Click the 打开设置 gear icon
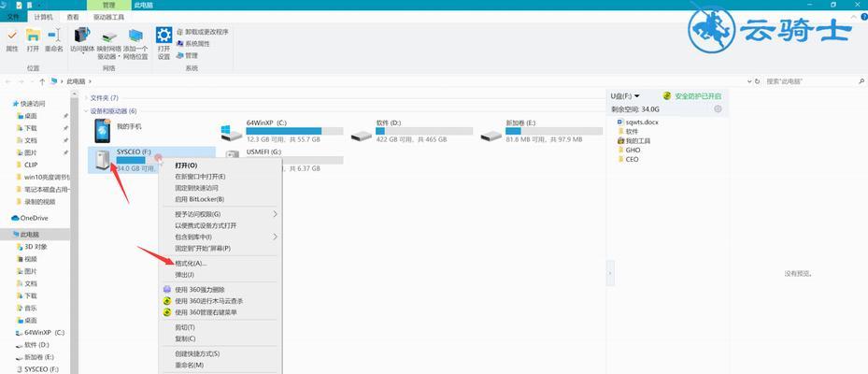This screenshot has height=374, width=868. coord(164,43)
